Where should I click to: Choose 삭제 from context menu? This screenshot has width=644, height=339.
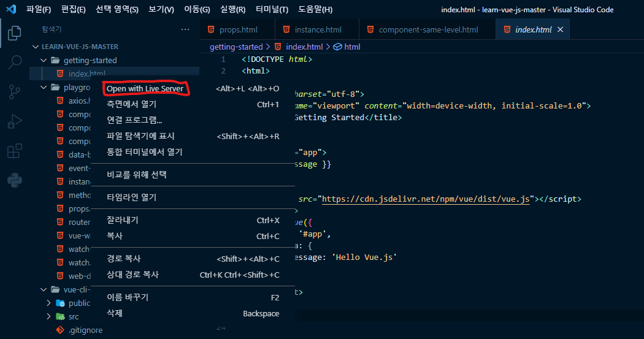click(x=193, y=313)
